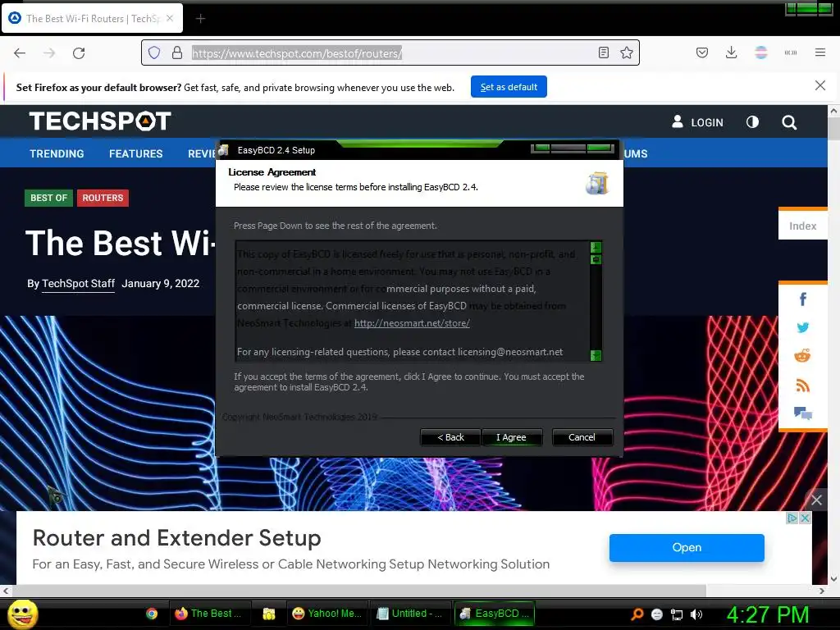The width and height of the screenshot is (840, 630).
Task: Click the green BEST OF tag
Action: point(48,198)
